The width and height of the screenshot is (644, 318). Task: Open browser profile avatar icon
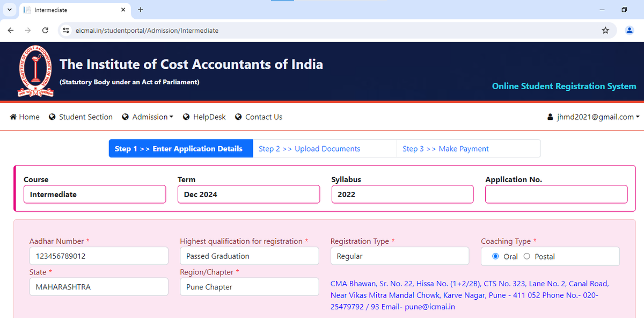point(630,31)
